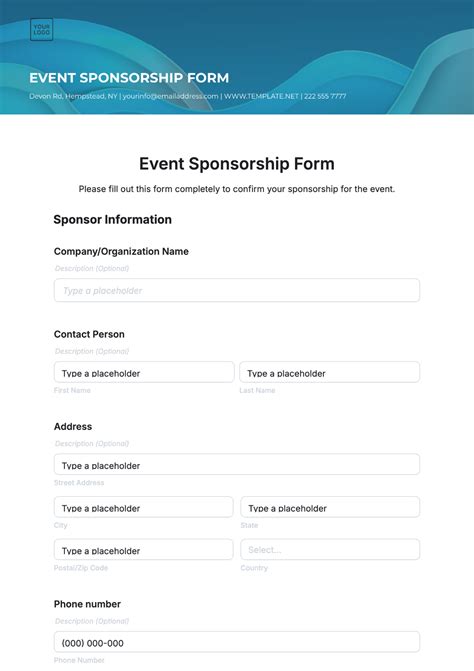
Task: Focus the State input field
Action: click(330, 507)
